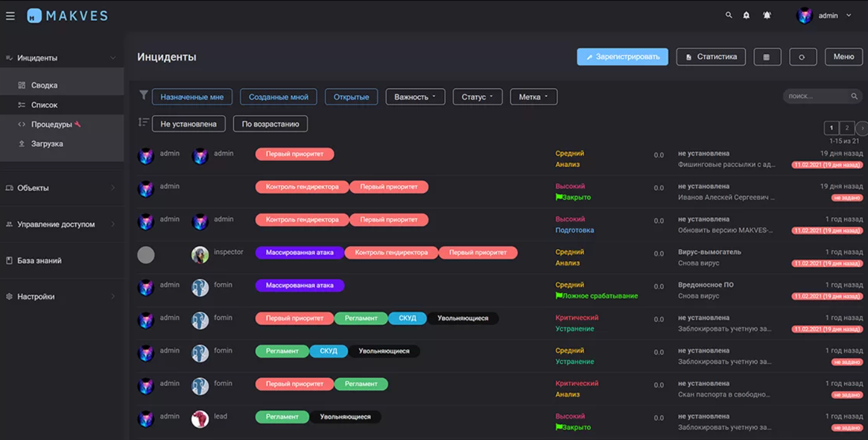868x440 pixels.
Task: Click the funnel filter icon
Action: 144,95
